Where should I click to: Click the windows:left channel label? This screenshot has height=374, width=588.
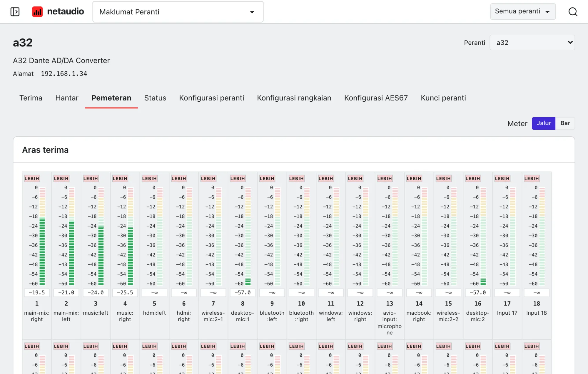(x=331, y=316)
